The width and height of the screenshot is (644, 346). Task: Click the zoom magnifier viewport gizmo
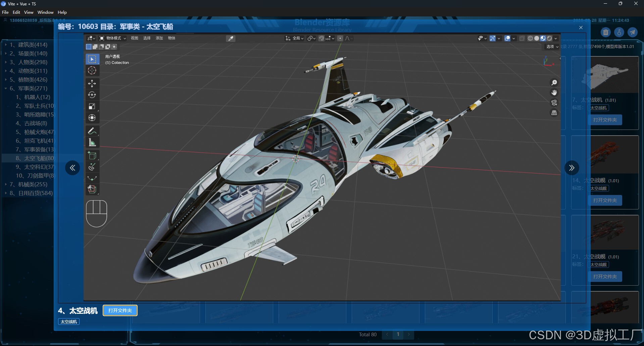coord(554,83)
